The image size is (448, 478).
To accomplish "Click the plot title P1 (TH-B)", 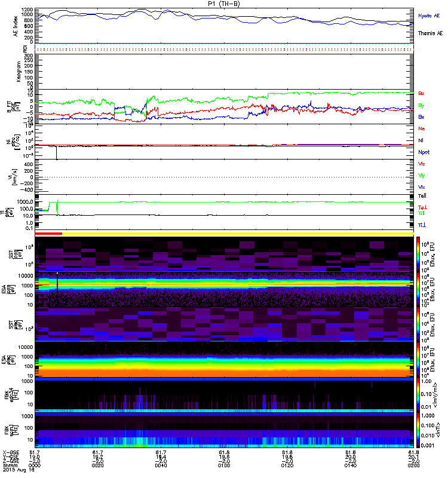I will point(223,4).
